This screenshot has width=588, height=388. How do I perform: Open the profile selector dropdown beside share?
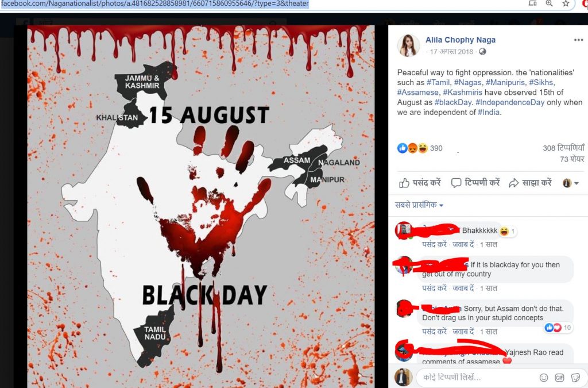(570, 183)
